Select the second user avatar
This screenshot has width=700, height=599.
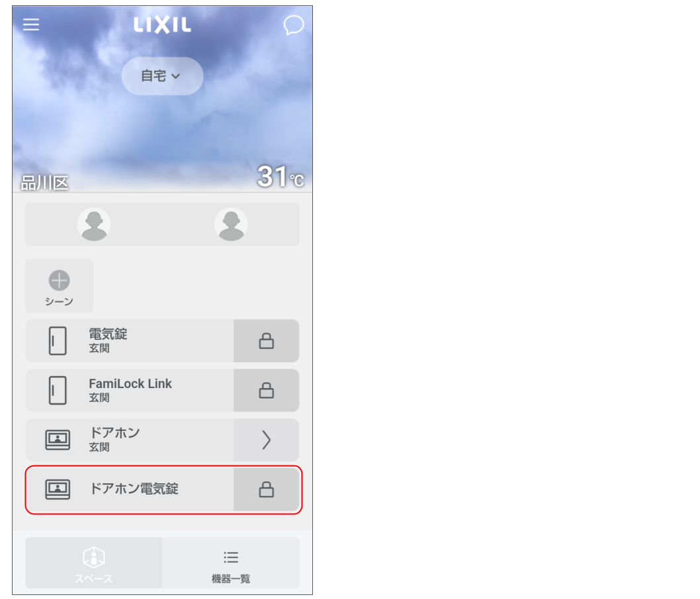coord(232,224)
